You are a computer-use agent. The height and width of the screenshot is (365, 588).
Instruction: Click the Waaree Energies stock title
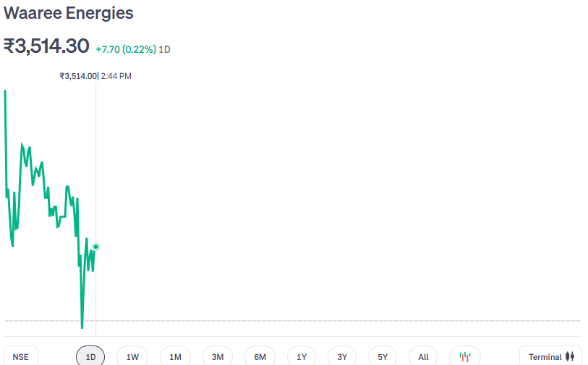pos(69,13)
